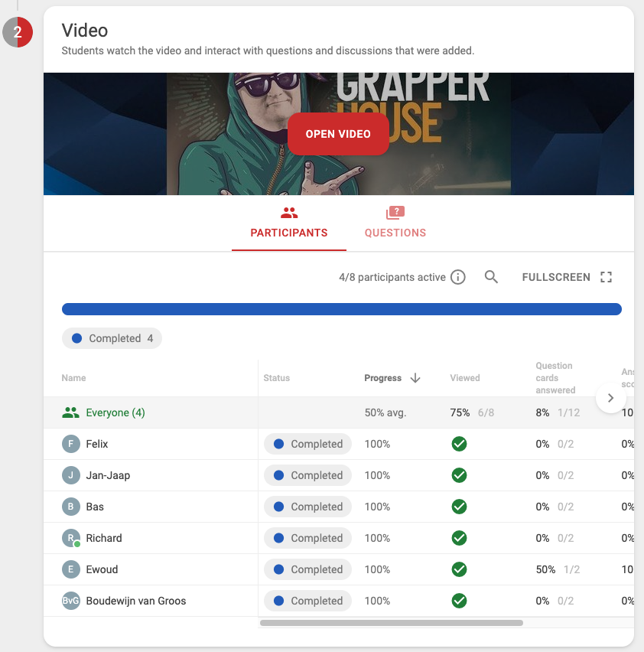Click Felix's Completed status chip
644x652 pixels.
coord(308,444)
